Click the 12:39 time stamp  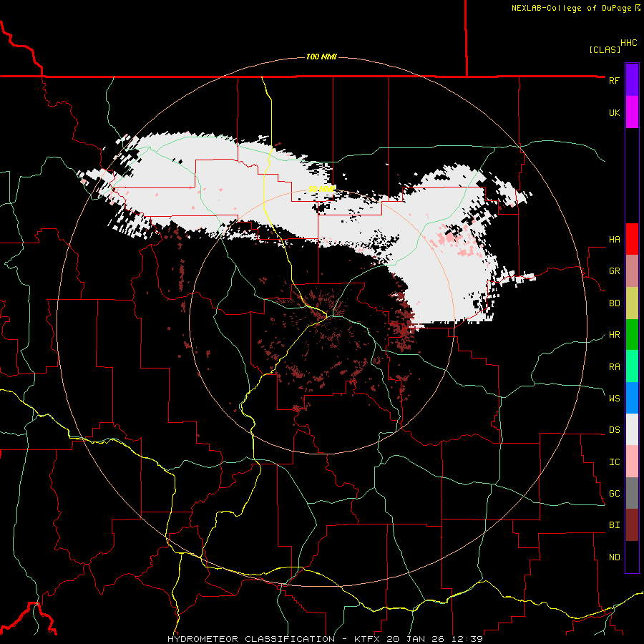point(469,639)
